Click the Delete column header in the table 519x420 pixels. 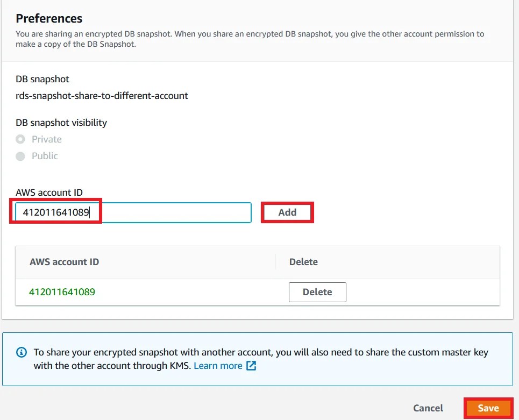[x=303, y=262]
